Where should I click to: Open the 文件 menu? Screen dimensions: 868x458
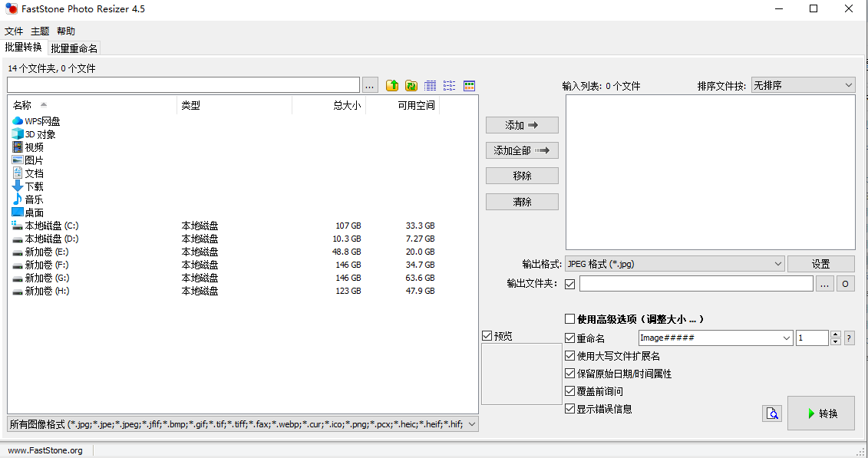pos(14,31)
